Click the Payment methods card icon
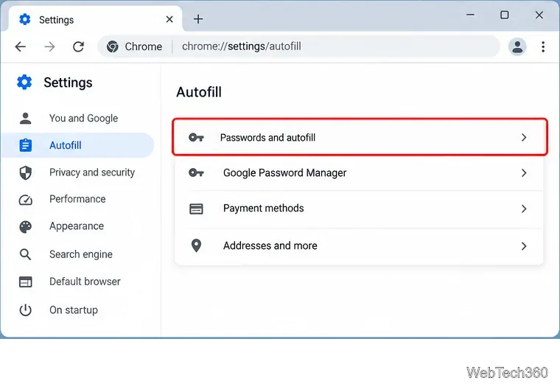This screenshot has width=560, height=392. (x=196, y=209)
